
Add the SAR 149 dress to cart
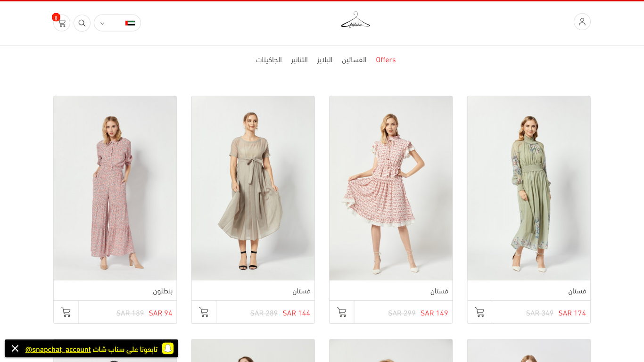pos(342,312)
